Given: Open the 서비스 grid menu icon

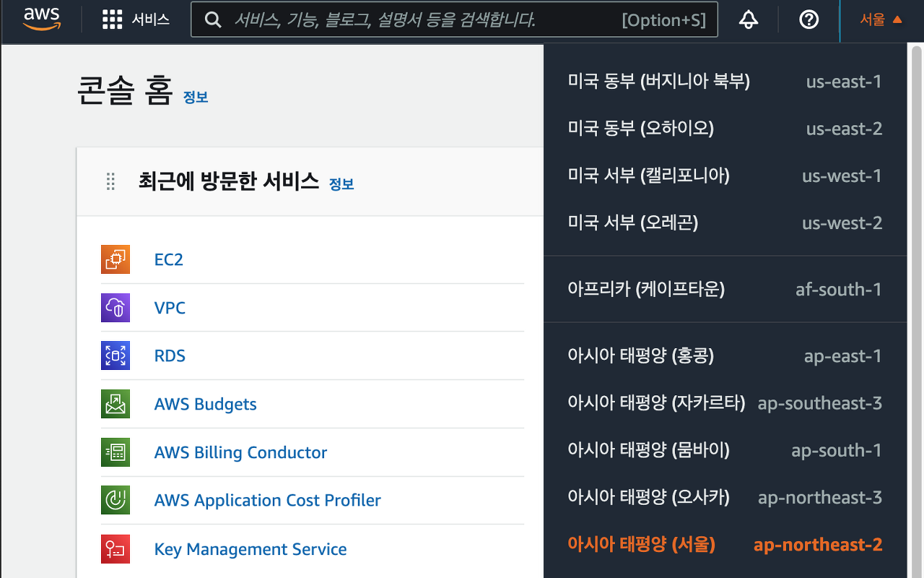Looking at the screenshot, I should point(113,20).
